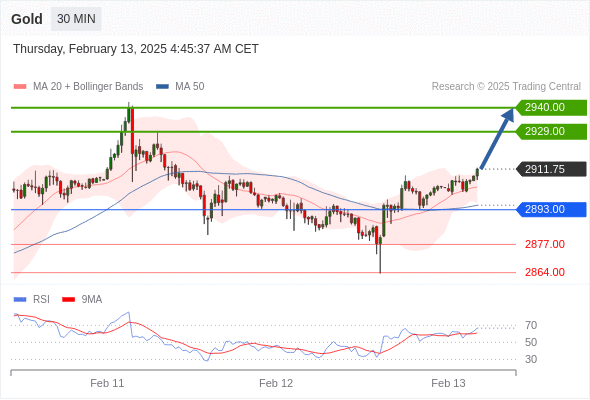Click the Research Trading Central copyright text
Viewport: 590px width, 400px height.
click(506, 87)
